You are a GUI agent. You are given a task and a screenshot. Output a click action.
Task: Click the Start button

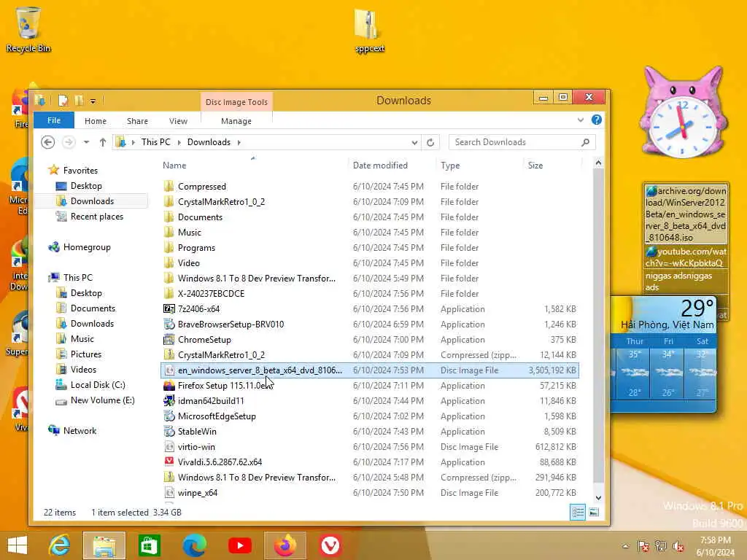click(x=18, y=545)
